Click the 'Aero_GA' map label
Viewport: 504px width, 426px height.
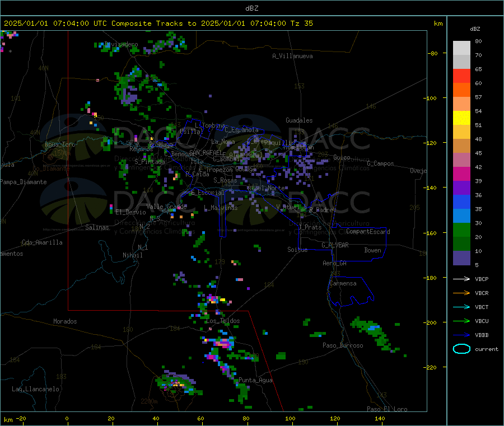[x=334, y=263]
